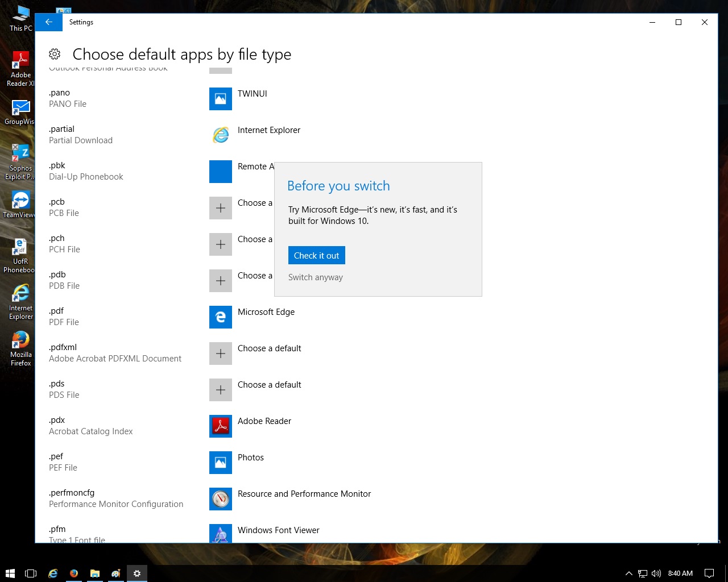
Task: Click the Photos icon for .pef
Action: click(x=221, y=463)
